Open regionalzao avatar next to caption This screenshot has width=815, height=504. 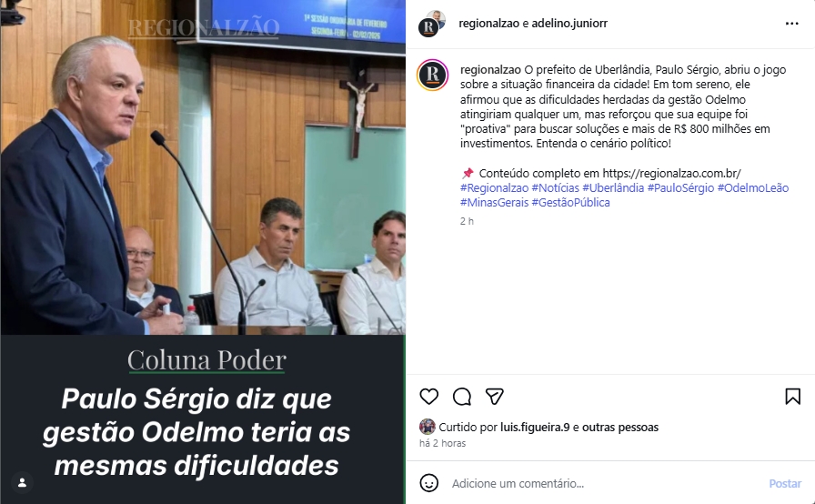pos(432,75)
